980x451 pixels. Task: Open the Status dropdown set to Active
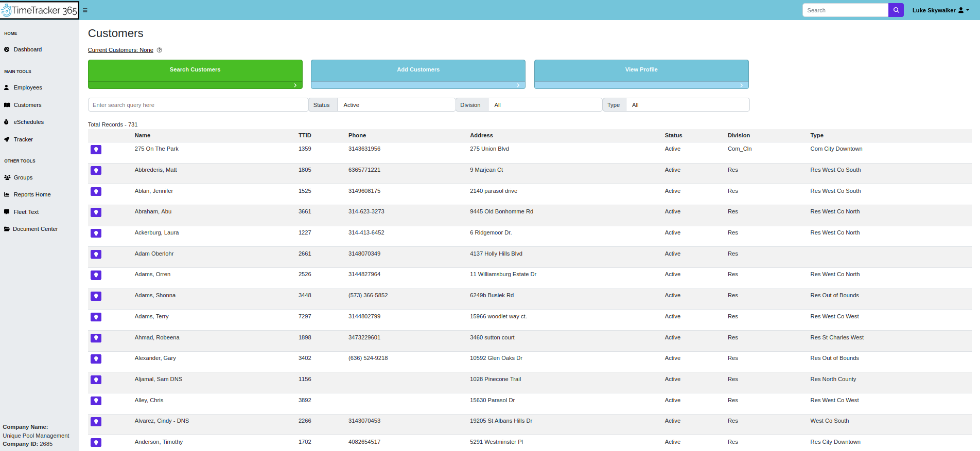(x=396, y=105)
